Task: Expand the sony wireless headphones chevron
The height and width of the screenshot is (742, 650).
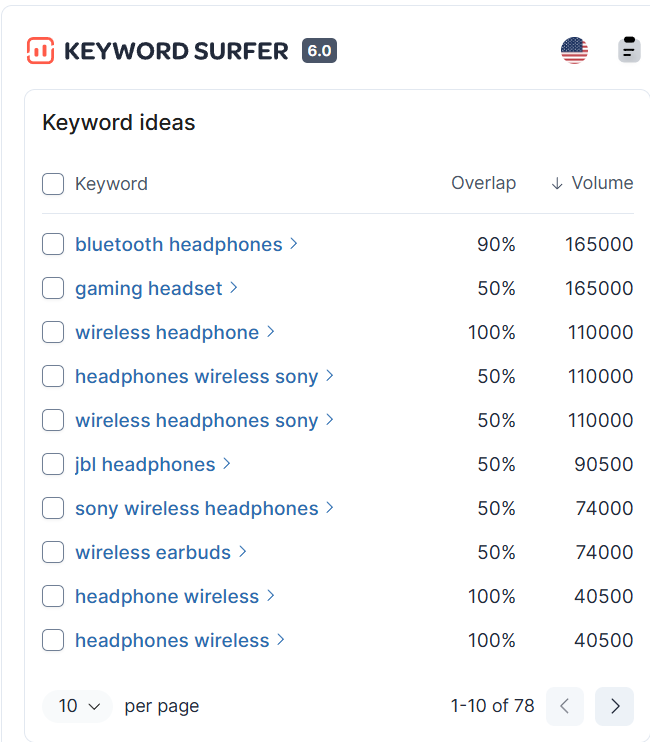Action: (330, 508)
